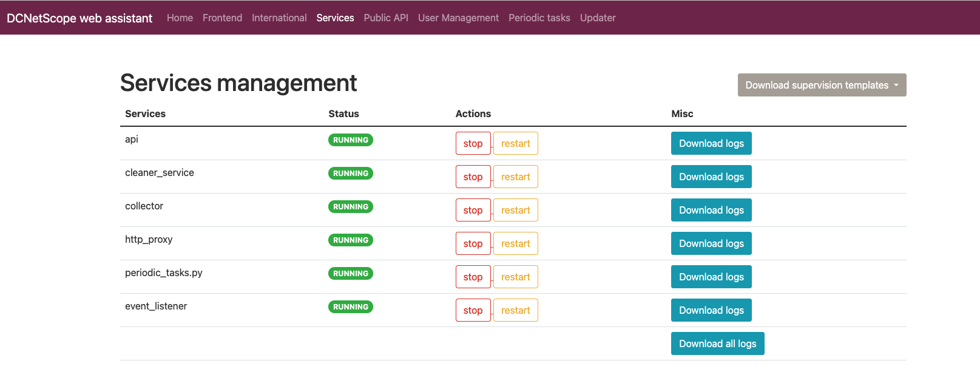This screenshot has height=372, width=980.
Task: Click the periodic_tasks.py service name
Action: pos(164,273)
